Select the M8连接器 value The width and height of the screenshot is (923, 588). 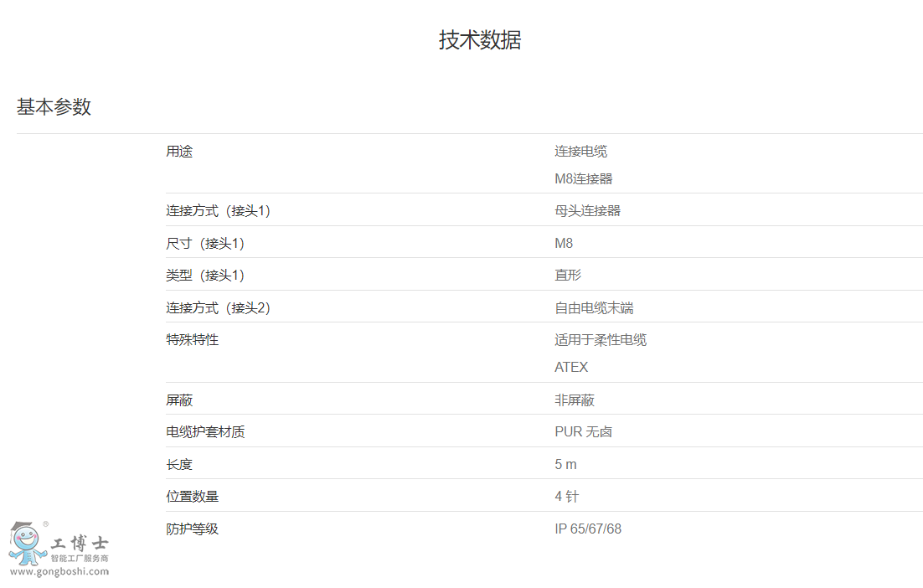[583, 178]
